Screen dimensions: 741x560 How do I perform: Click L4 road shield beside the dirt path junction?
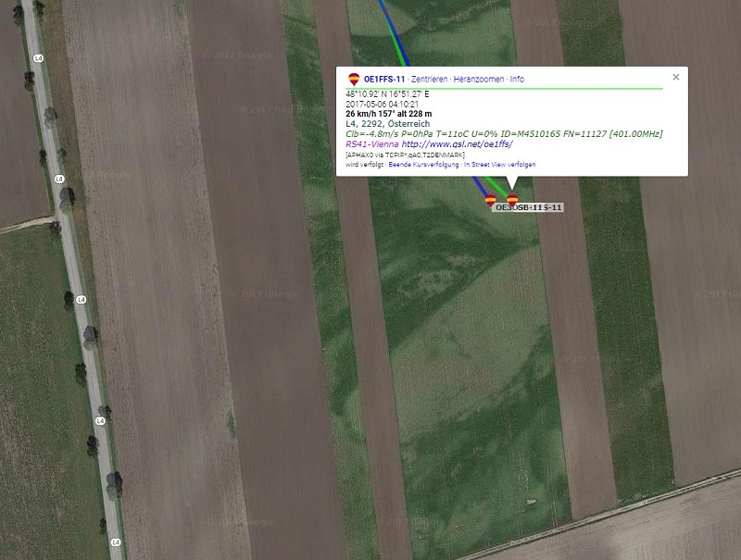tap(59, 179)
